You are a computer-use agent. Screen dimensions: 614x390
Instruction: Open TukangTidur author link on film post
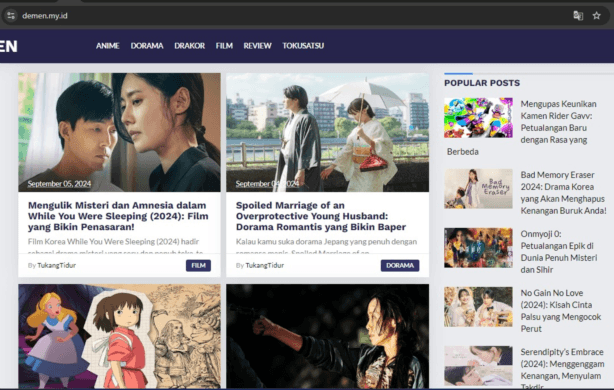(x=56, y=265)
